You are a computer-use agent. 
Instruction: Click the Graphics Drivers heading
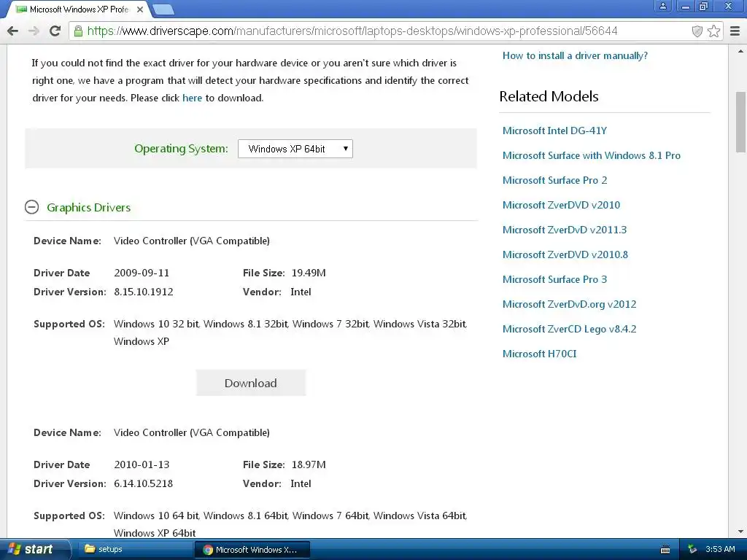point(88,208)
